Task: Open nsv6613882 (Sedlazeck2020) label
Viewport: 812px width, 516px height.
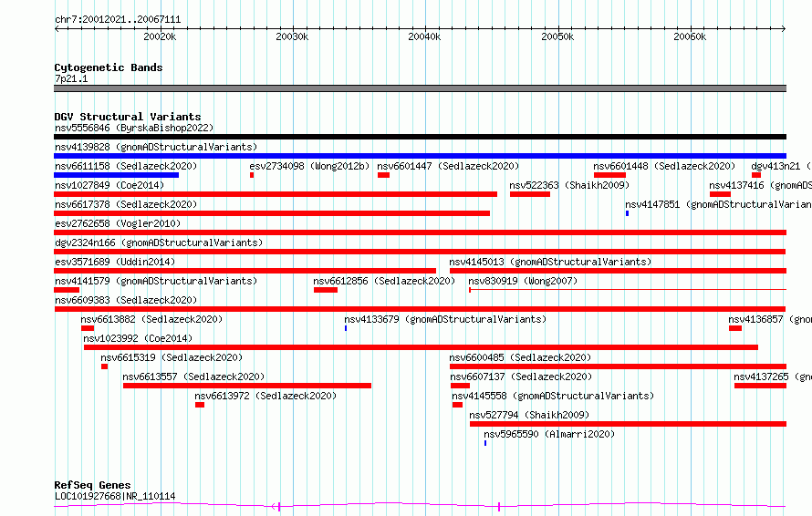Action: pyautogui.click(x=151, y=319)
